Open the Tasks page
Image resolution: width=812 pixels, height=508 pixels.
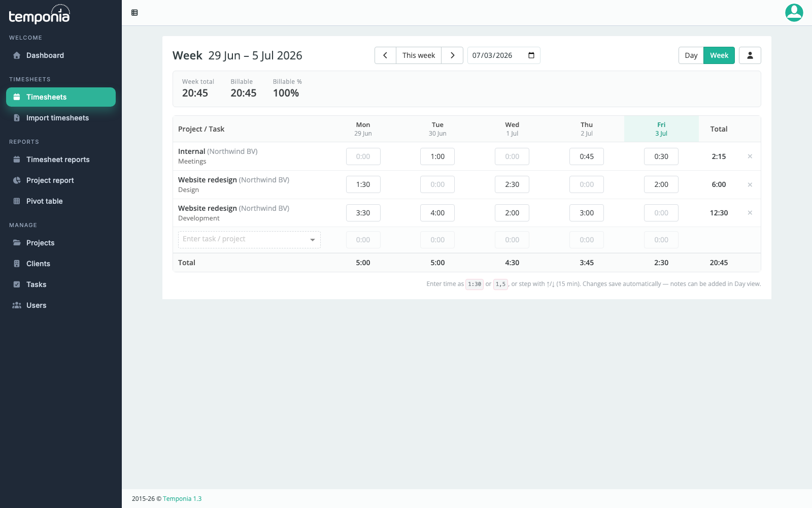[61, 284]
